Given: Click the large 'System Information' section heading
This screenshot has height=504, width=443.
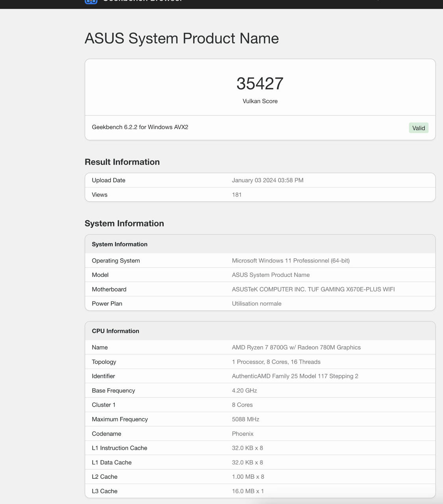Looking at the screenshot, I should pos(124,223).
